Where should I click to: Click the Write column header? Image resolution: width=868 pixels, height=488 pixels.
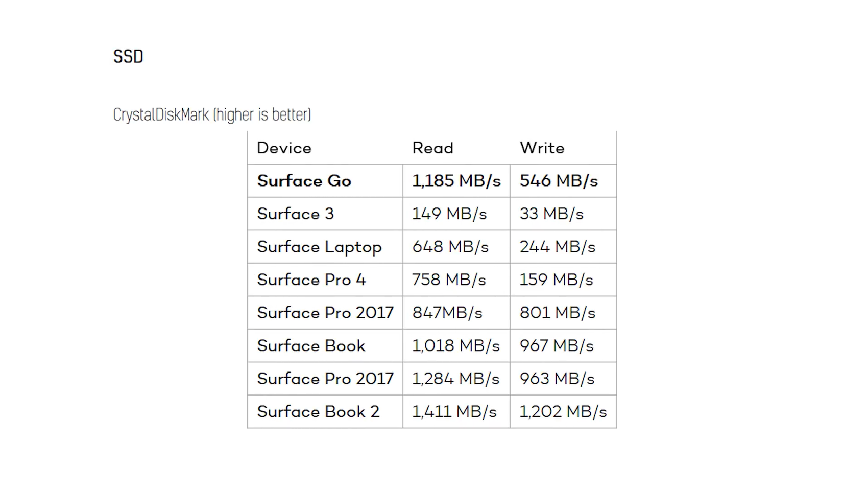click(542, 148)
